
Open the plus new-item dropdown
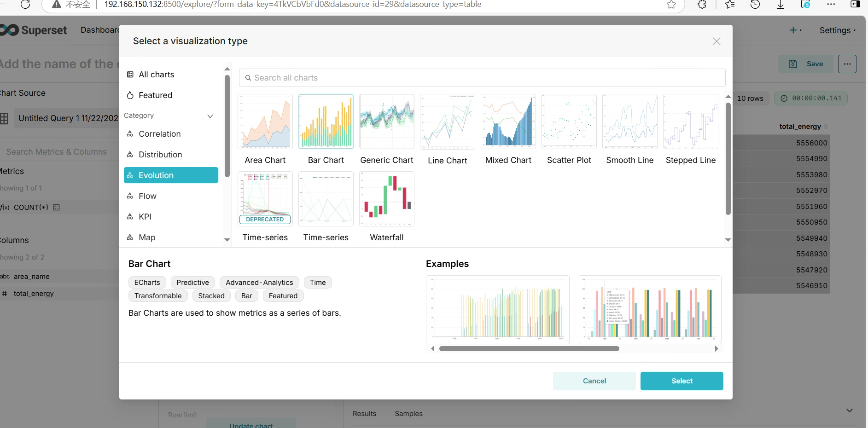coord(796,30)
